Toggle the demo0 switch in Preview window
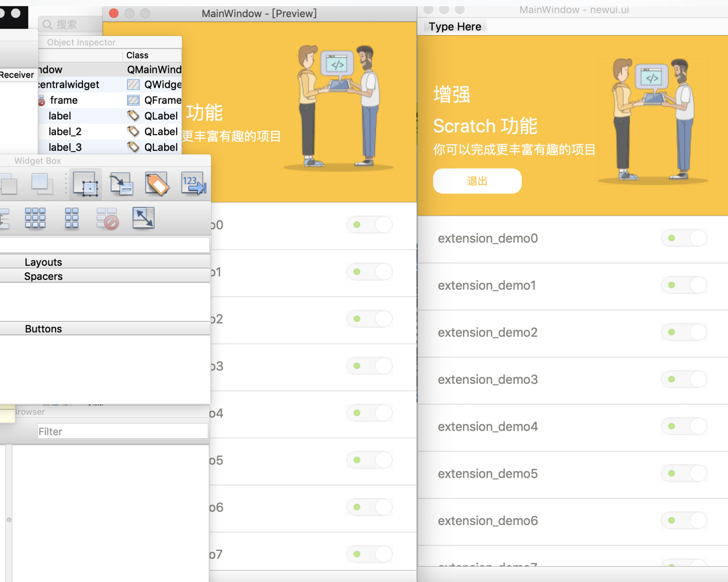 (x=370, y=225)
